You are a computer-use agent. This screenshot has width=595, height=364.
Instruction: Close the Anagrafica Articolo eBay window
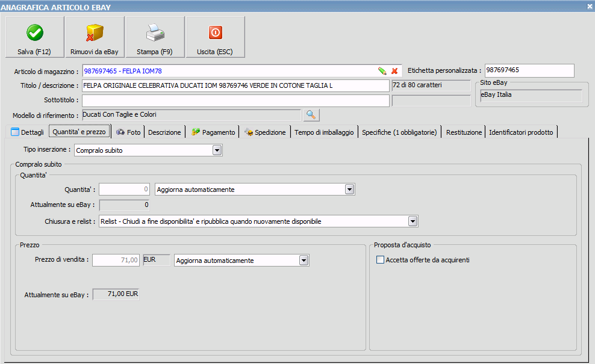point(590,6)
